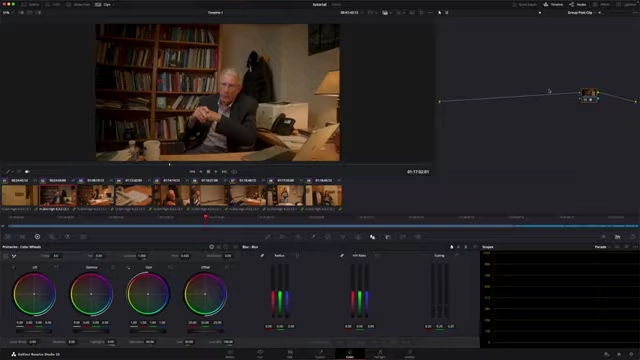Reset the Lift color wheel
640x360 pixels.
(56, 267)
